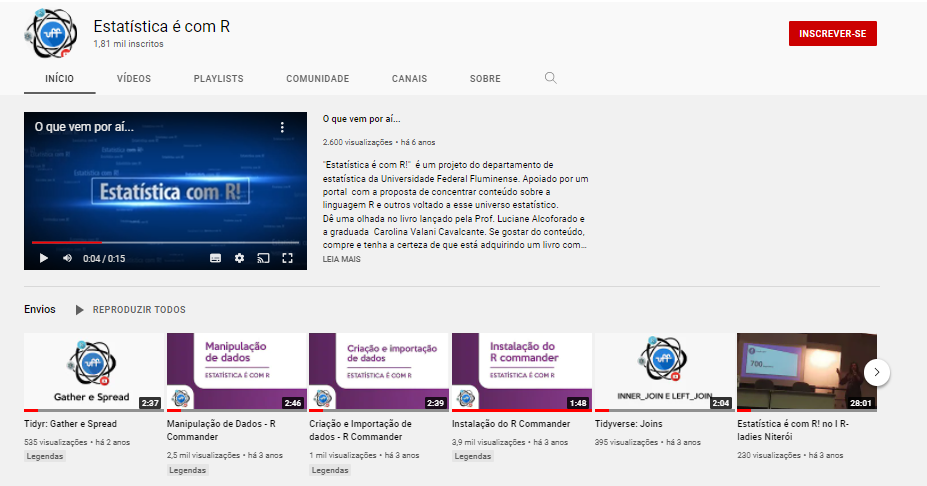Click the 0:04 / 0:15 time display

coord(104,259)
